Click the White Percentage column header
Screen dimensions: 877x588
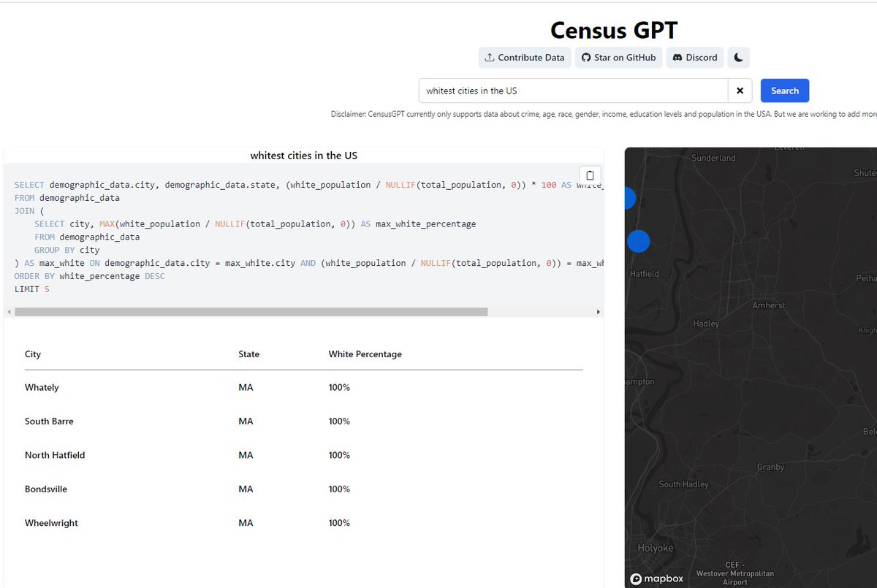(365, 354)
